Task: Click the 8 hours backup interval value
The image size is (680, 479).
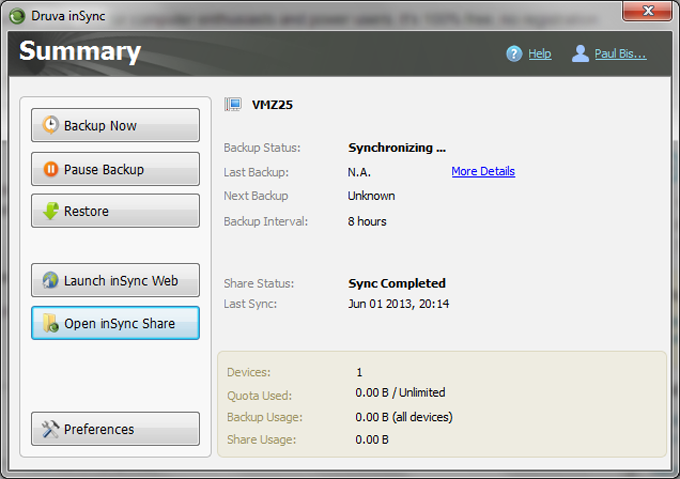Action: (x=367, y=222)
